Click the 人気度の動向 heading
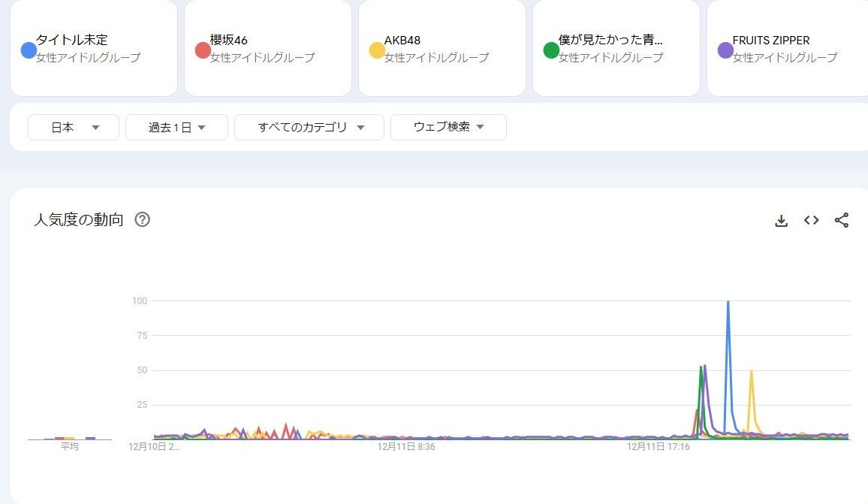This screenshot has height=504, width=868. pyautogui.click(x=79, y=219)
